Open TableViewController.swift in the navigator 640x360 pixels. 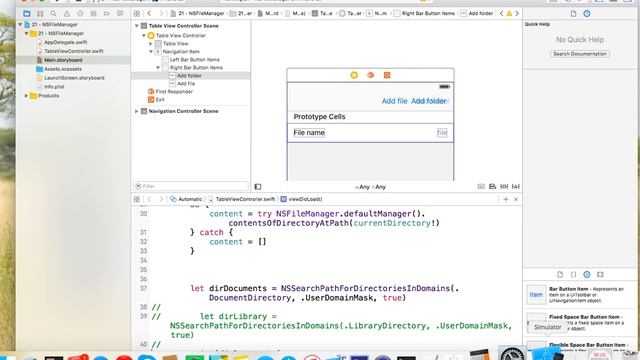coord(74,51)
